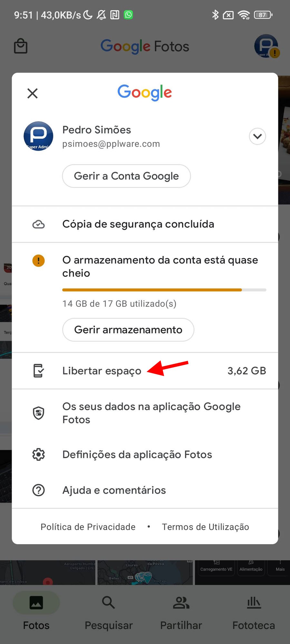Close the Google account dialog
290x644 pixels.
coord(33,93)
